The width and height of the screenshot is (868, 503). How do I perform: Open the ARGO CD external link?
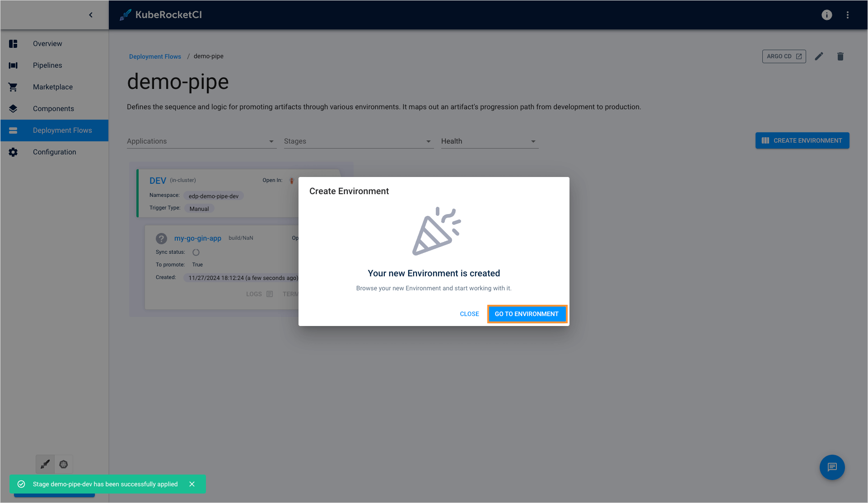(x=784, y=56)
